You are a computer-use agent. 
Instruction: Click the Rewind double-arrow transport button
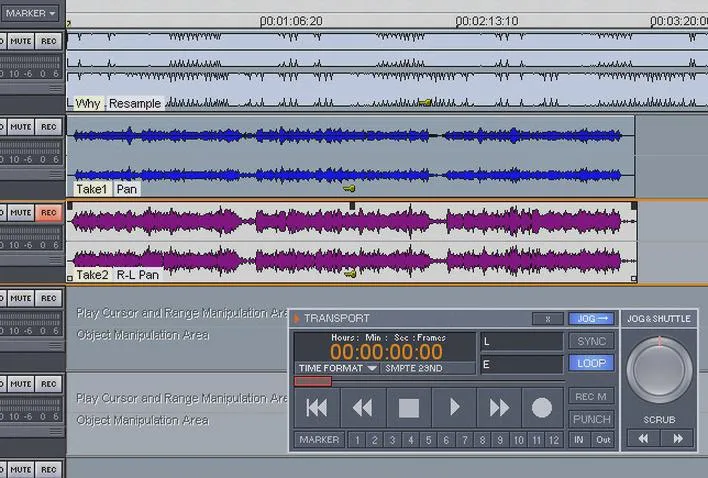362,408
